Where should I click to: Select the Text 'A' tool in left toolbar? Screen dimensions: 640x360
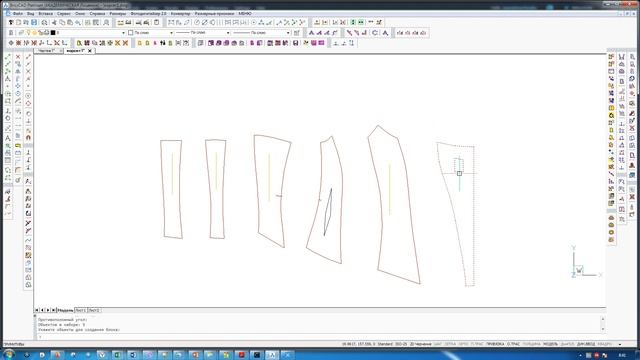pos(8,138)
